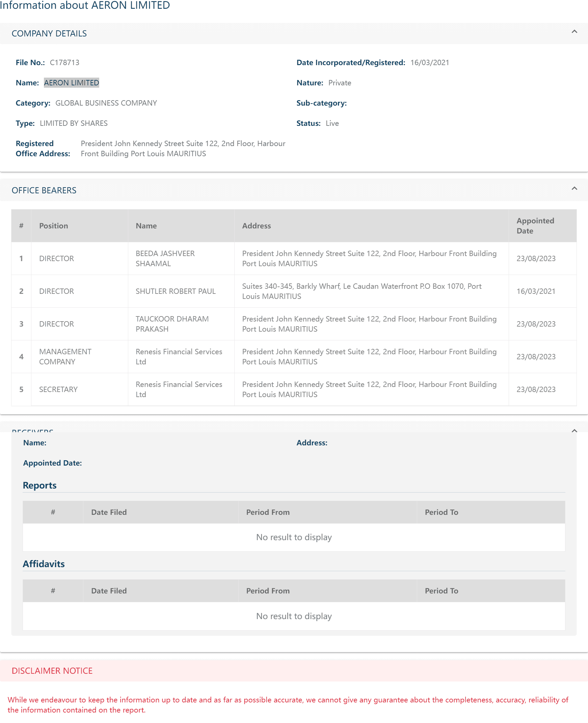Viewport: 588px width, 723px height.
Task: Click incorporation date 16/03/2021 in Company Details
Action: [429, 63]
